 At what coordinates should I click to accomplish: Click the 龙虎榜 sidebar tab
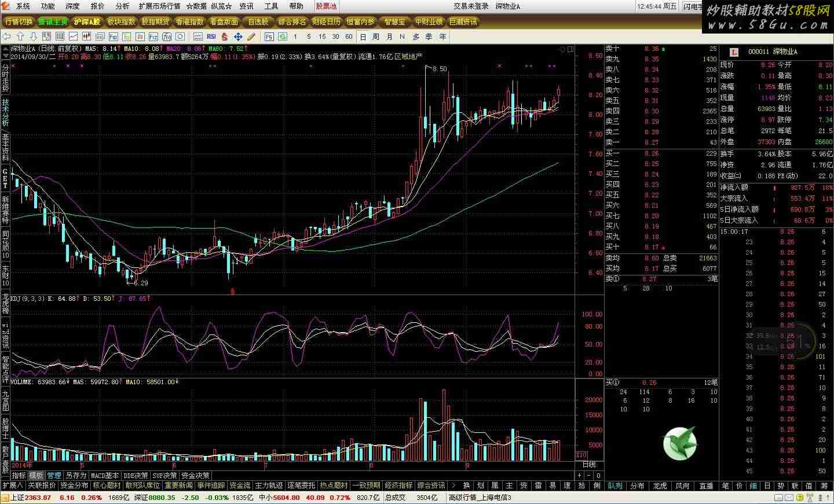[5, 304]
